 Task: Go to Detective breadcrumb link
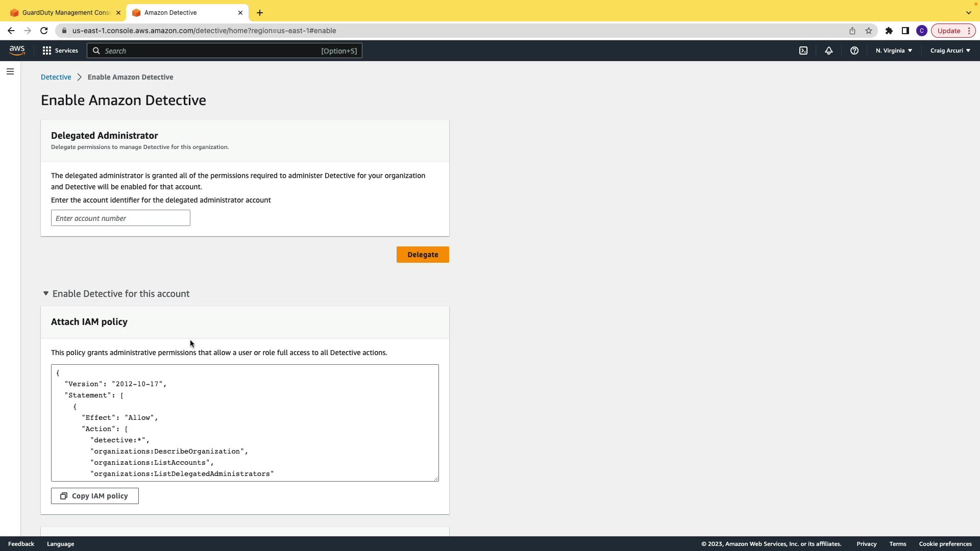coord(56,77)
